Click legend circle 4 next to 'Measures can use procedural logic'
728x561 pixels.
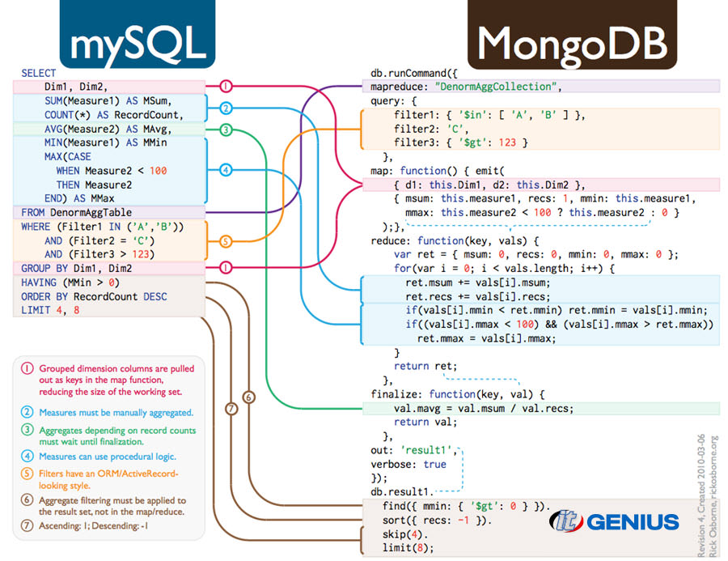pyautogui.click(x=28, y=456)
